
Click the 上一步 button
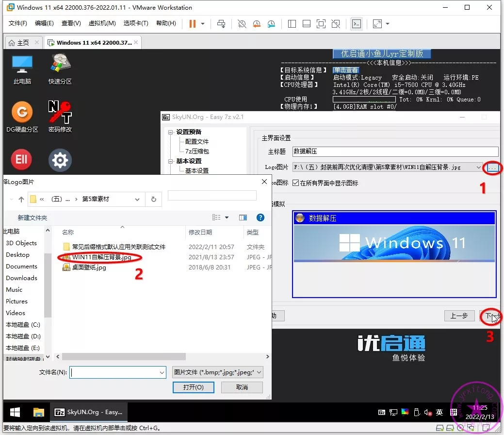(459, 316)
